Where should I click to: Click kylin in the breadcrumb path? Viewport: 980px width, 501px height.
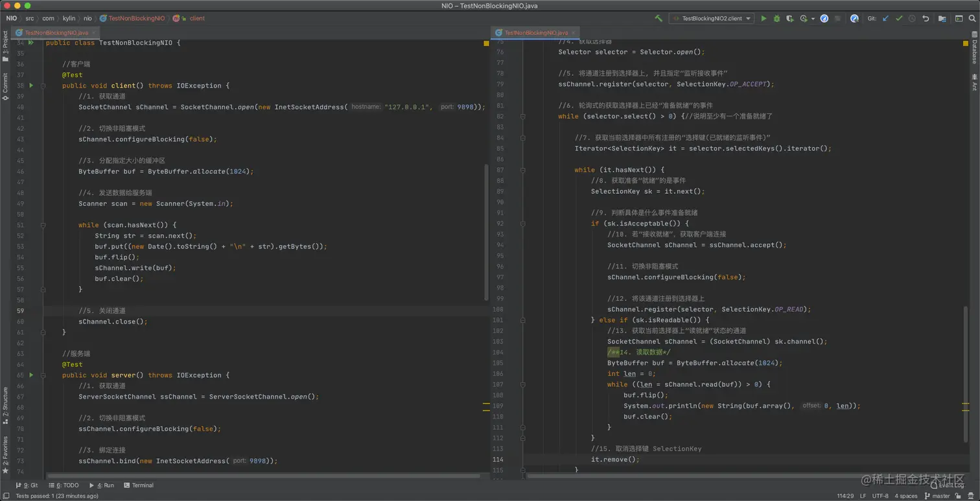[69, 19]
